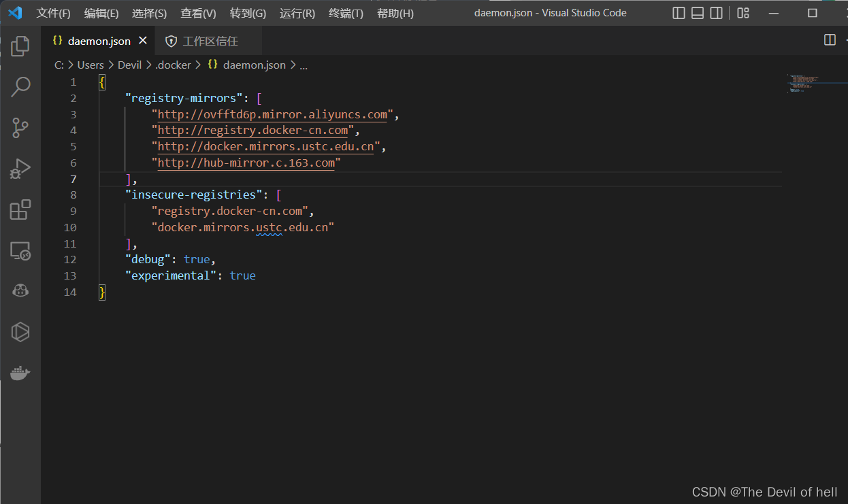Open the Docker view in activity bar
This screenshot has width=848, height=504.
pyautogui.click(x=20, y=373)
